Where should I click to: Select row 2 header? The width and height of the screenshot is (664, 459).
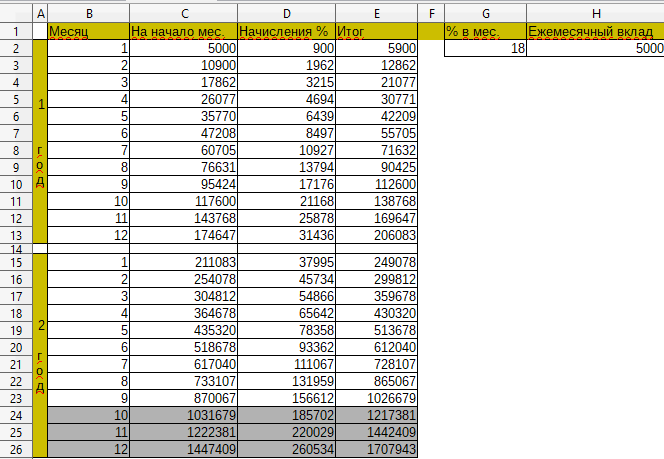pos(16,48)
